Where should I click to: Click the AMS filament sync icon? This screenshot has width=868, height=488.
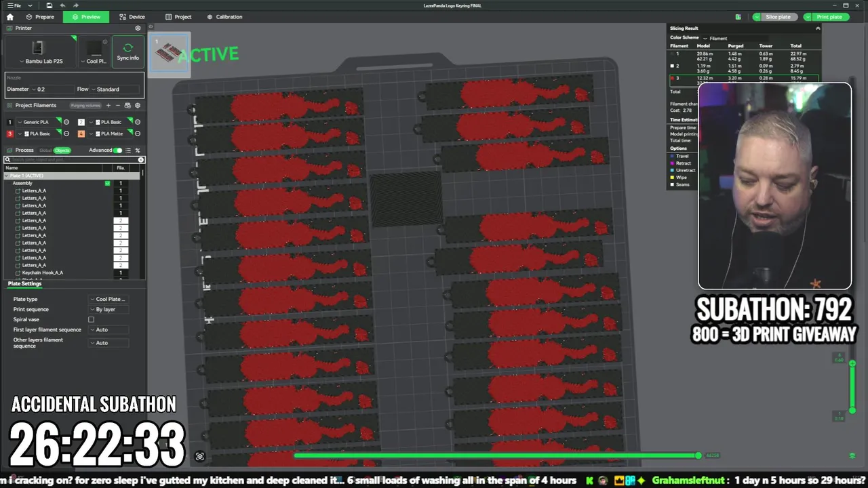point(127,106)
